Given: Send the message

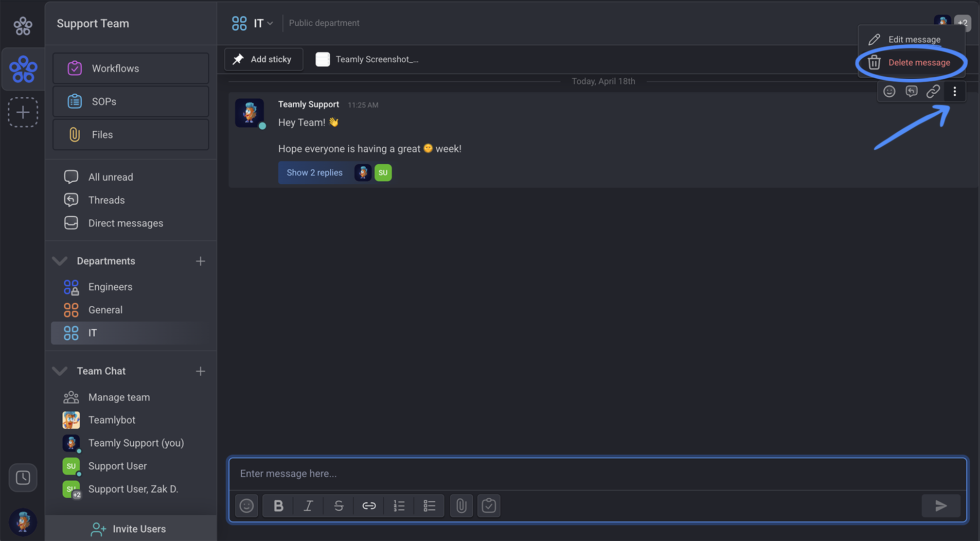Looking at the screenshot, I should click(941, 505).
